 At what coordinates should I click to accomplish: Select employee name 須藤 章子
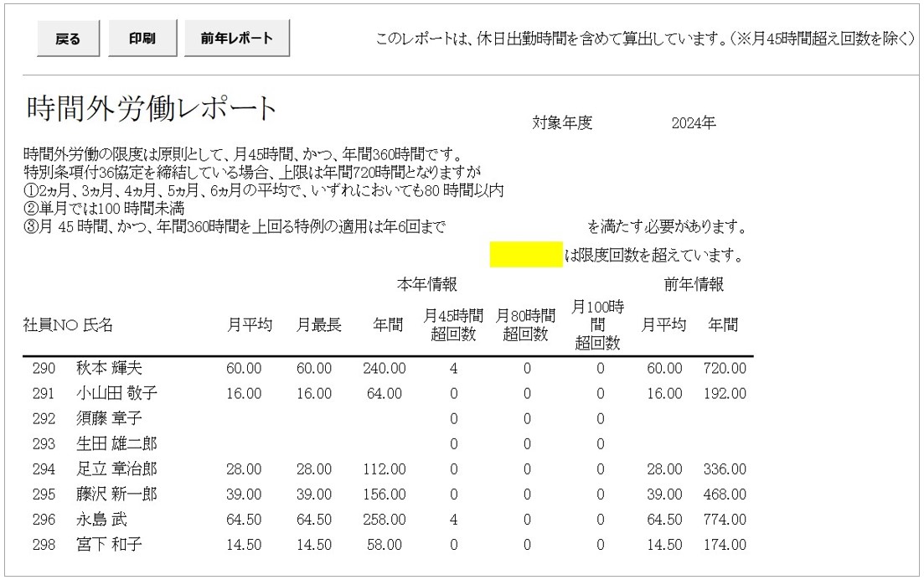109,418
